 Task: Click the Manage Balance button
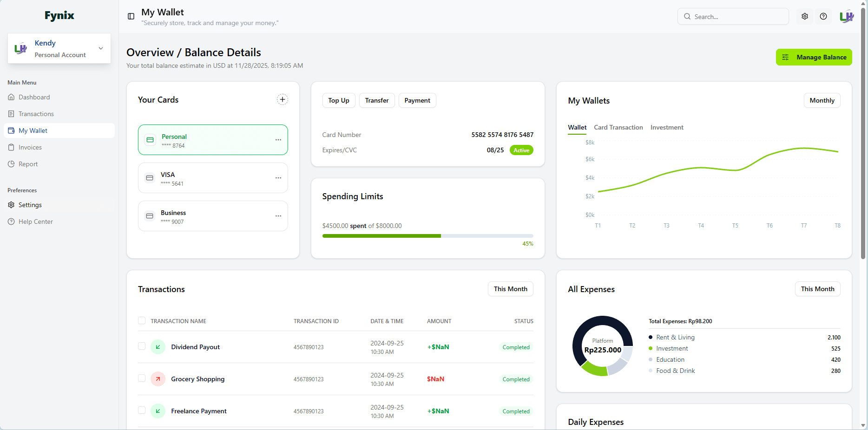(814, 57)
